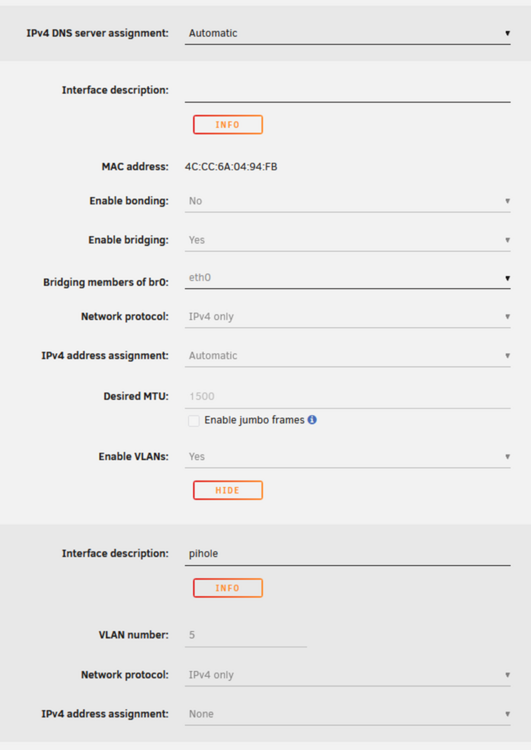Click INFO button below pihole description

[228, 588]
